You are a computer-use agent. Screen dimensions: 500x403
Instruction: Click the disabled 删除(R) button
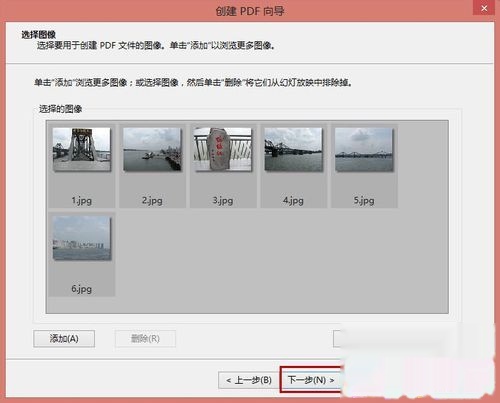pos(145,339)
